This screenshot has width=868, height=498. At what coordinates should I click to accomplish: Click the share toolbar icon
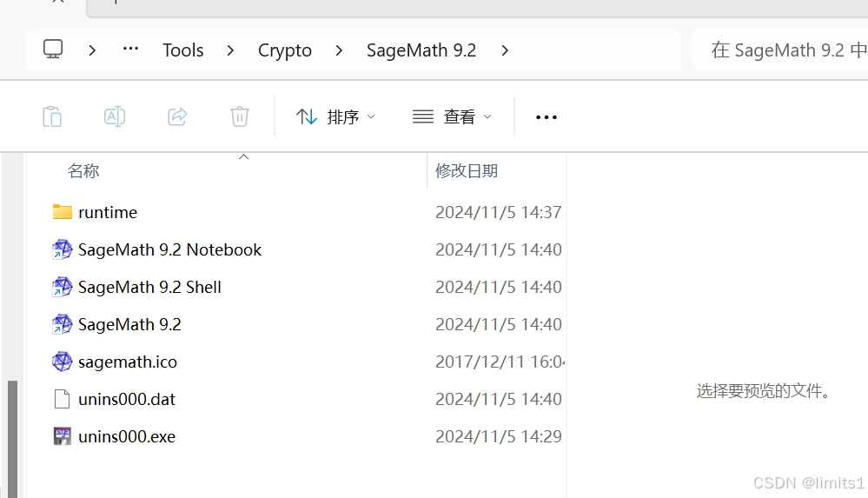(178, 116)
